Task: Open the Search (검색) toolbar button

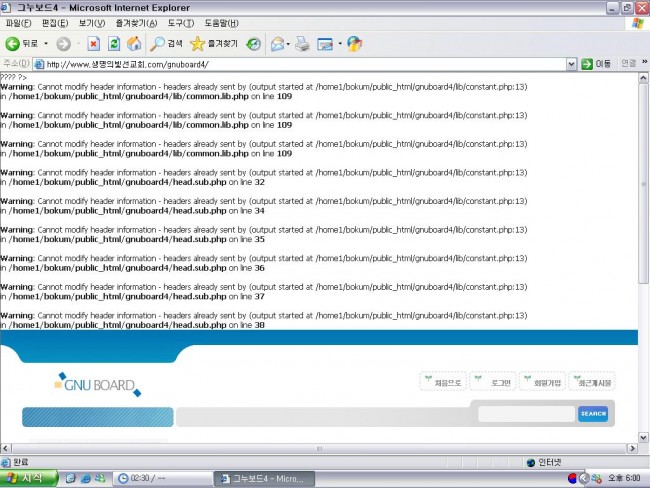Action: coord(166,44)
